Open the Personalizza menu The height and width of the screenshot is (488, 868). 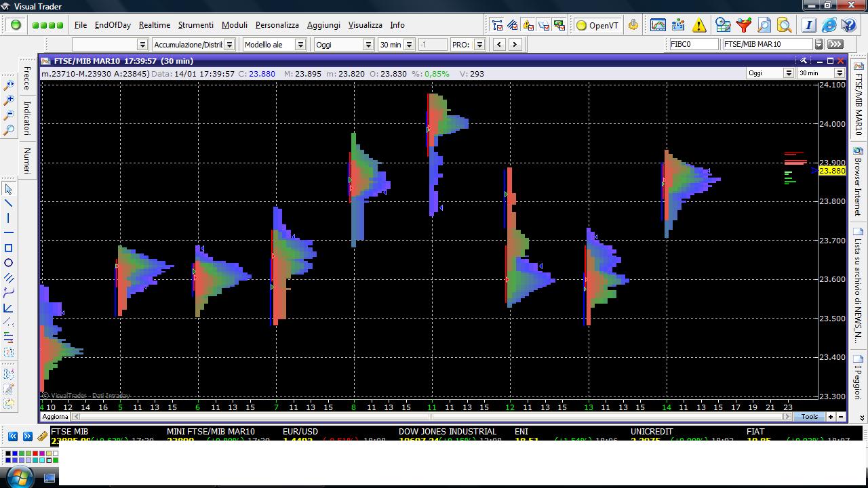coord(277,25)
